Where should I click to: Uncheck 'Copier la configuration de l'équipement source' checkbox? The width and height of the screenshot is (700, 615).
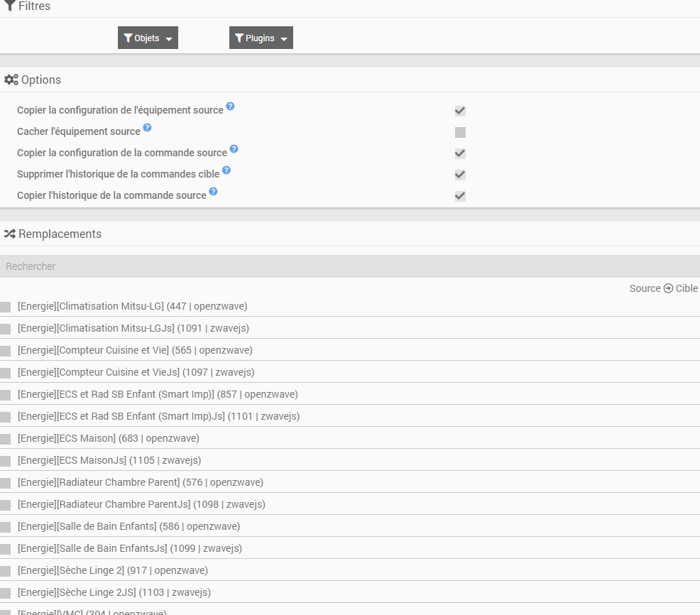(x=460, y=111)
